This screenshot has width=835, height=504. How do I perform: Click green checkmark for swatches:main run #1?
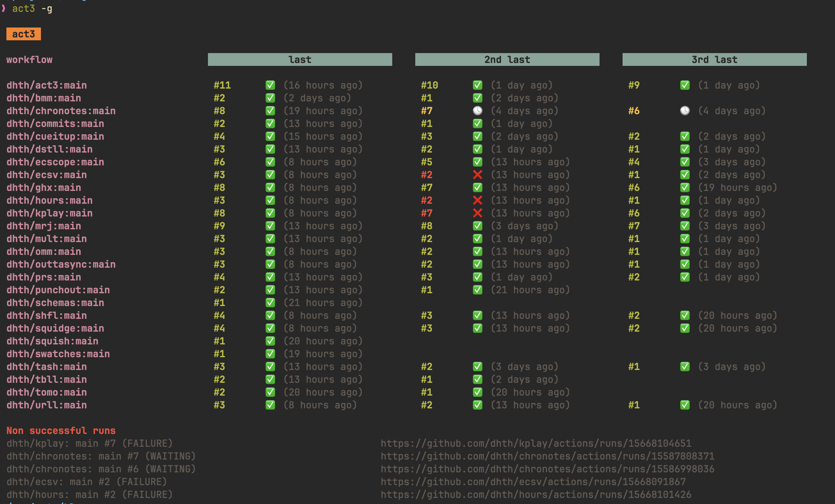pyautogui.click(x=270, y=354)
